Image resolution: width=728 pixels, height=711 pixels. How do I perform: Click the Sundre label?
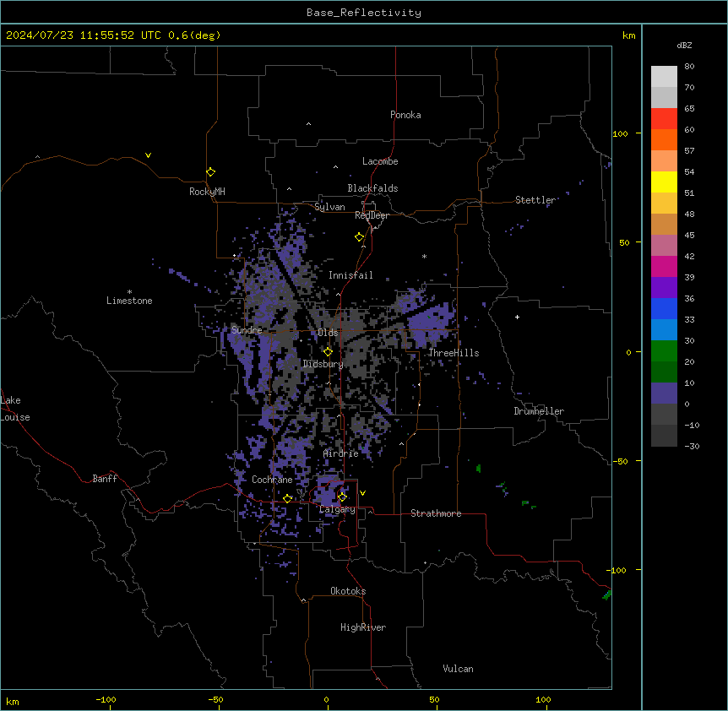[247, 330]
